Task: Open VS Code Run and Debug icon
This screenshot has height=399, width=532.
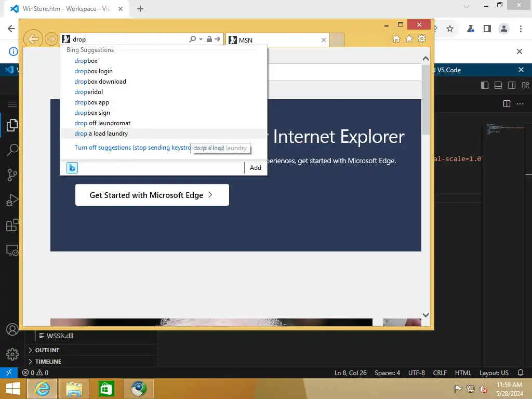Action: pyautogui.click(x=12, y=200)
